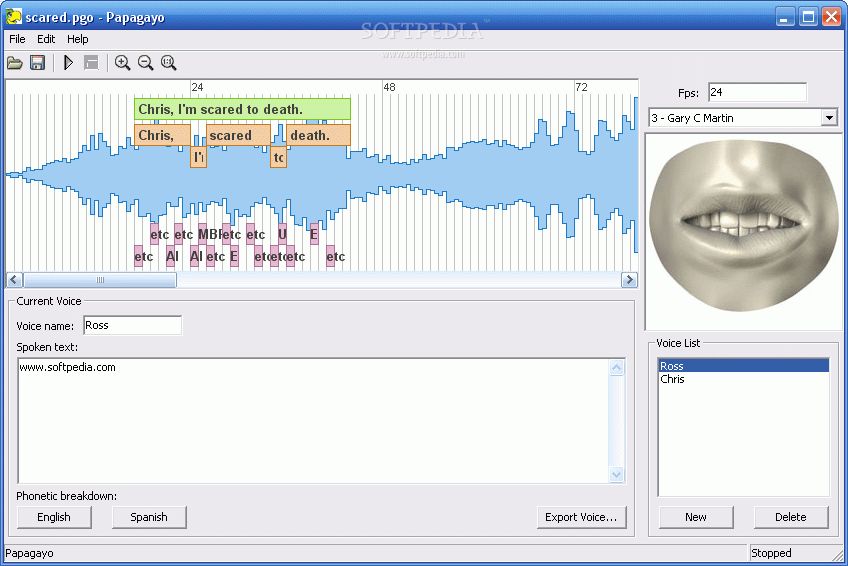Open the File menu
Viewport: 848px width, 566px height.
(x=17, y=39)
